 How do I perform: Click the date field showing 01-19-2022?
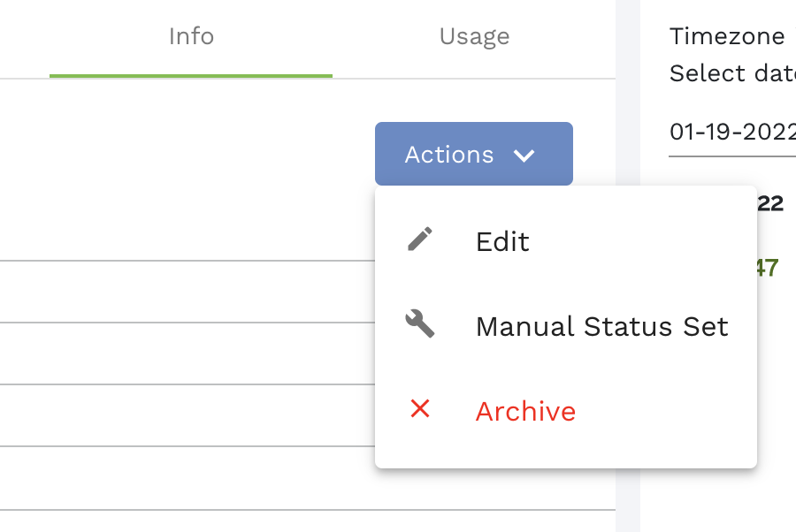732,133
